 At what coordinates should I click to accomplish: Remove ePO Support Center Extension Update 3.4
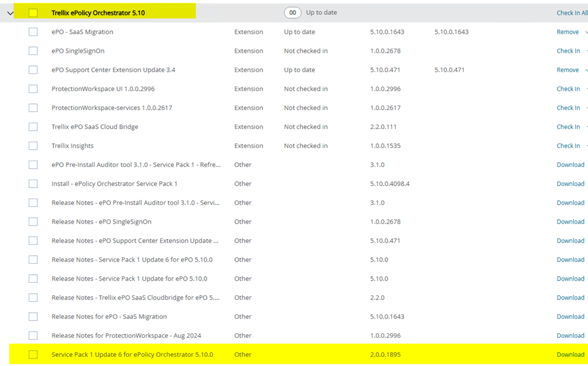click(x=567, y=70)
